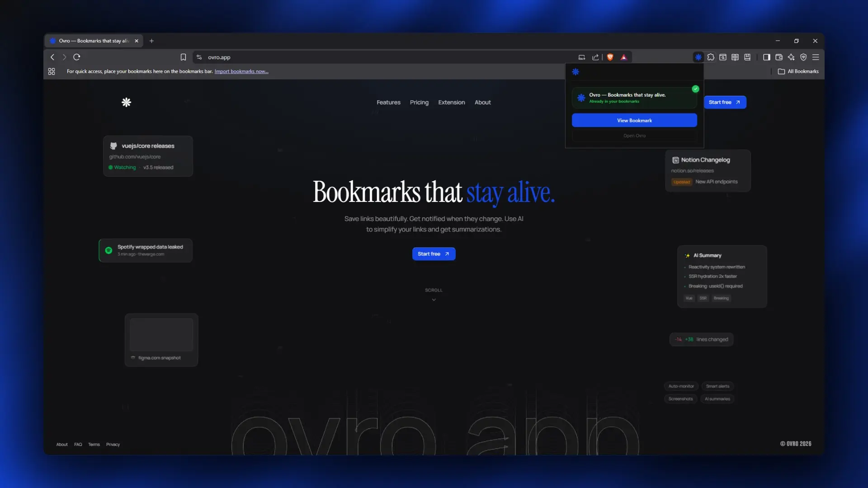Open Brave VPN shield icon
Image resolution: width=868 pixels, height=488 pixels.
(x=803, y=57)
